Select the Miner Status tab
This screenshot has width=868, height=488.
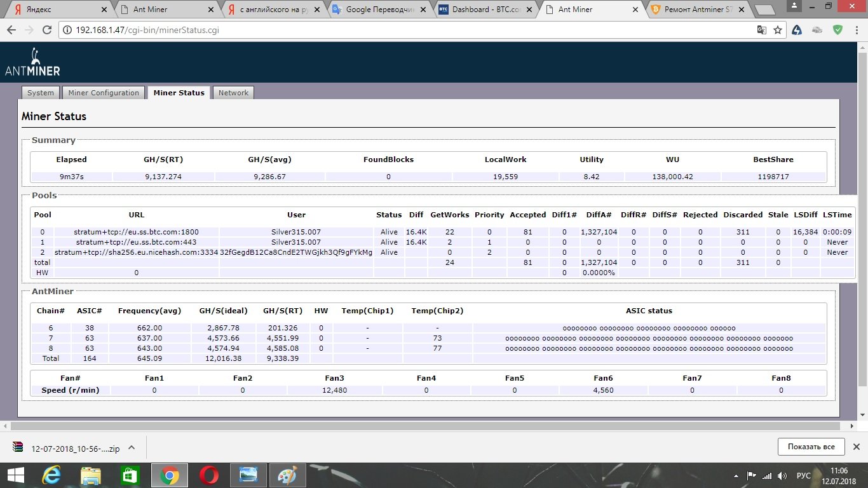179,93
